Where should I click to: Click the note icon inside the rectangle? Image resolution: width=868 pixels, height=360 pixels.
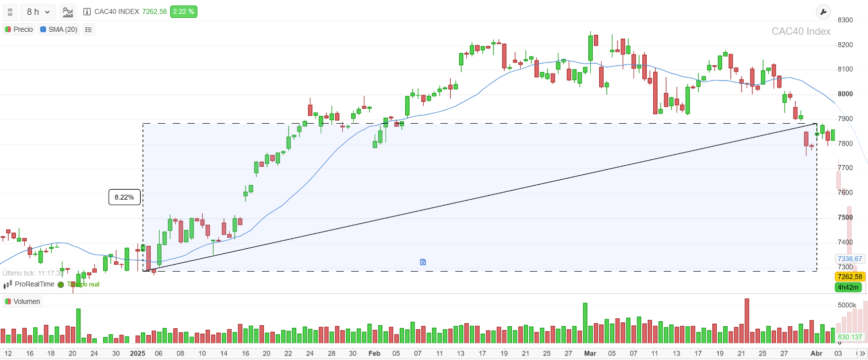click(x=423, y=262)
